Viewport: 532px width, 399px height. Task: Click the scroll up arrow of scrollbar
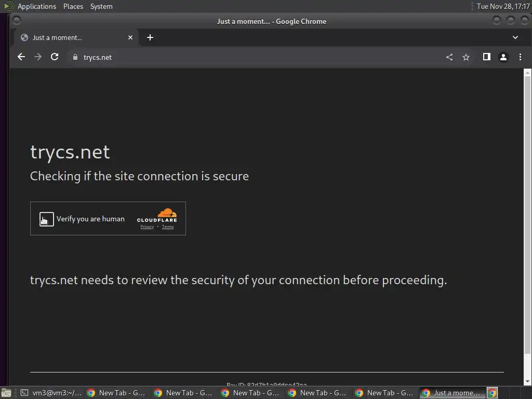coord(527,72)
